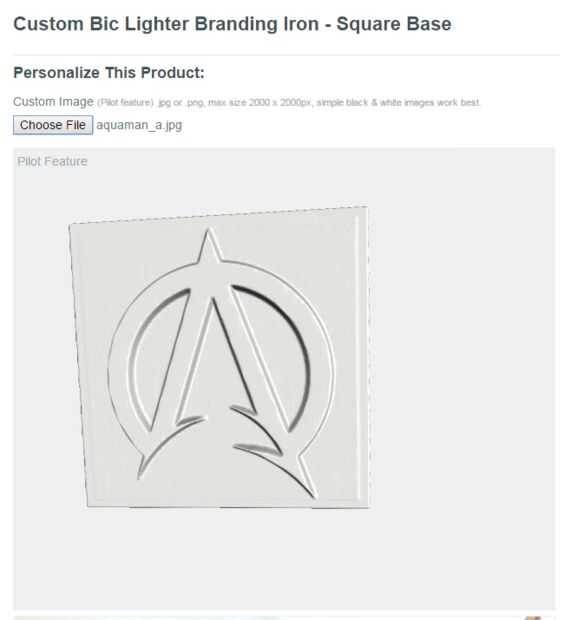Click the file format hint text
564x620 pixels.
(x=289, y=102)
